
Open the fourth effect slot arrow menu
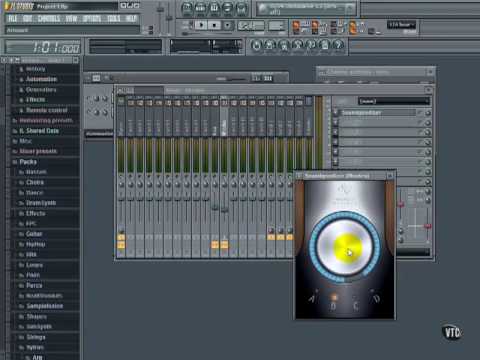(336, 142)
